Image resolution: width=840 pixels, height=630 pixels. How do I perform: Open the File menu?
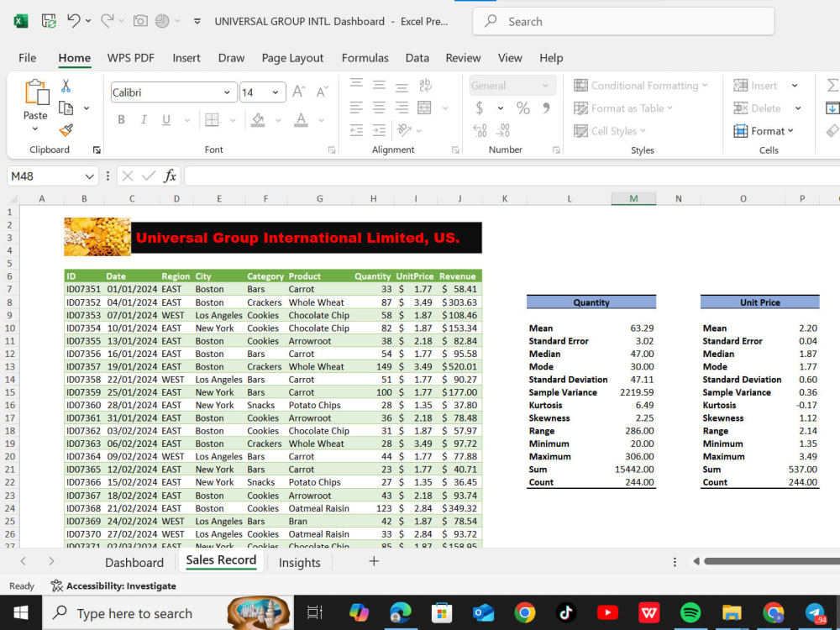28,58
